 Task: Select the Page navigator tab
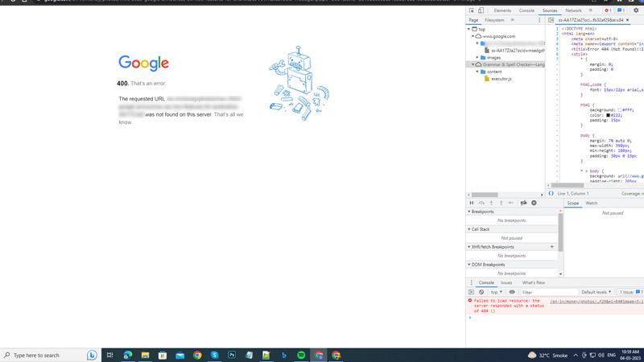point(473,20)
